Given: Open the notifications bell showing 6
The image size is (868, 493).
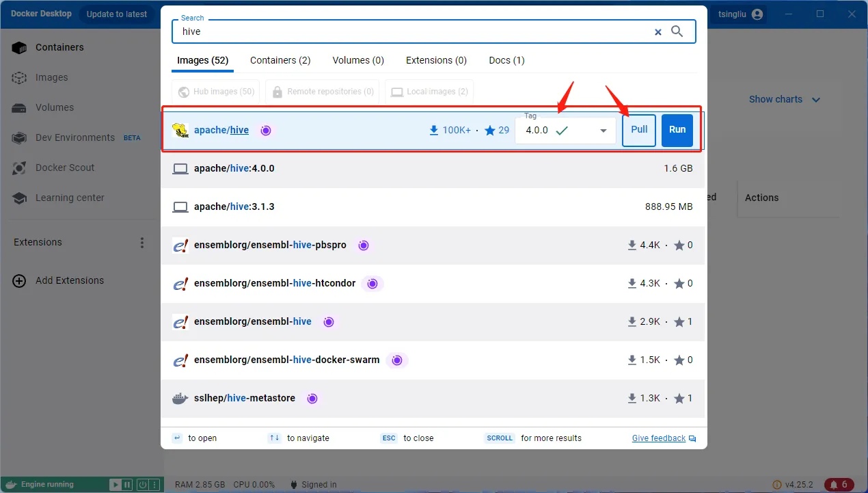Looking at the screenshot, I should (x=840, y=485).
